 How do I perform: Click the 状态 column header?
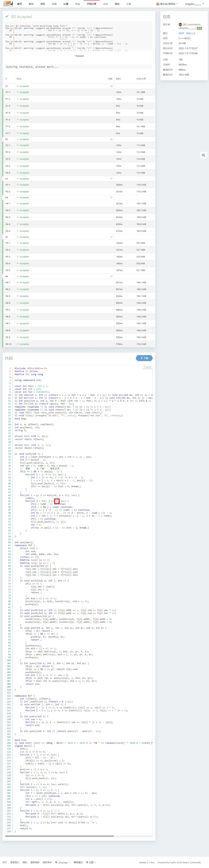point(19,79)
